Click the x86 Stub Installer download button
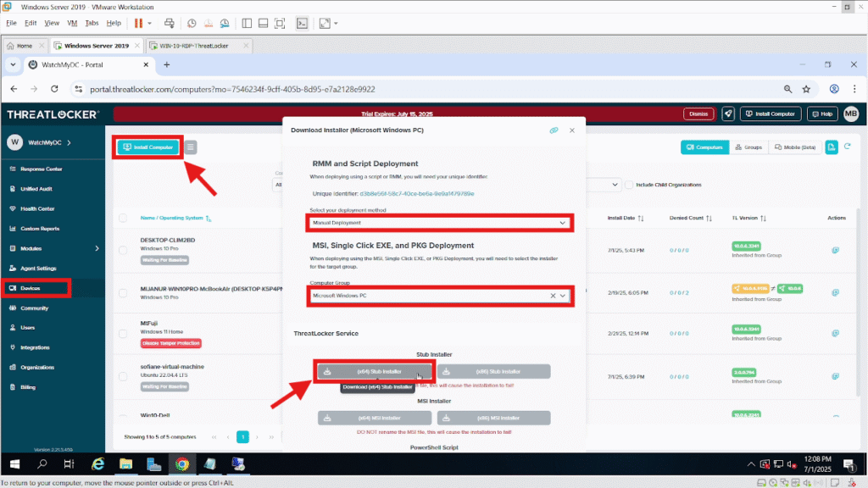Viewport: 868px width, 488px height. (x=494, y=371)
